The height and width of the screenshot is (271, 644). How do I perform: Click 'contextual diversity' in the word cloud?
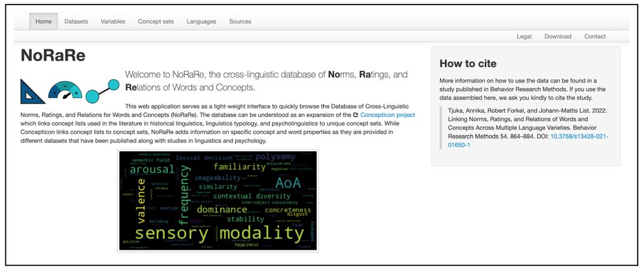(252, 196)
